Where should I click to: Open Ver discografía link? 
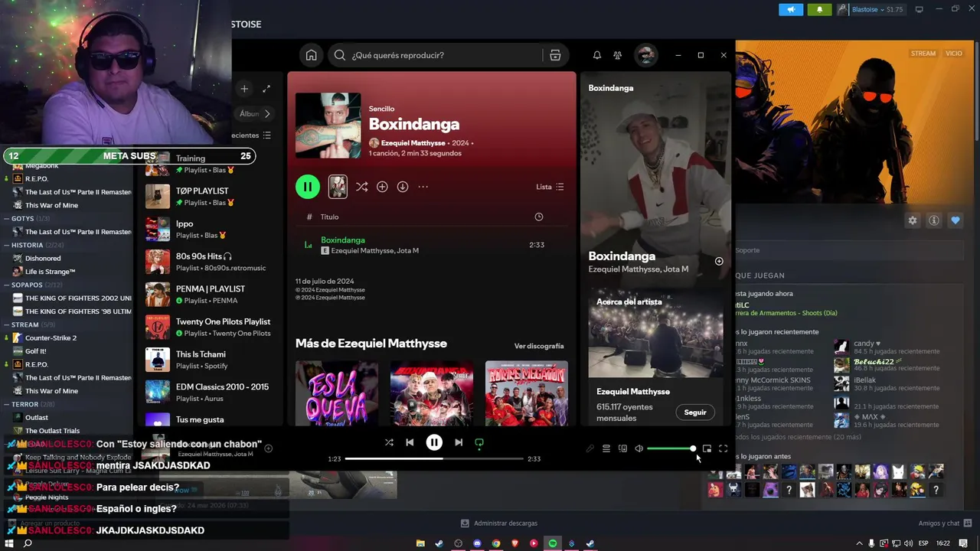click(539, 346)
